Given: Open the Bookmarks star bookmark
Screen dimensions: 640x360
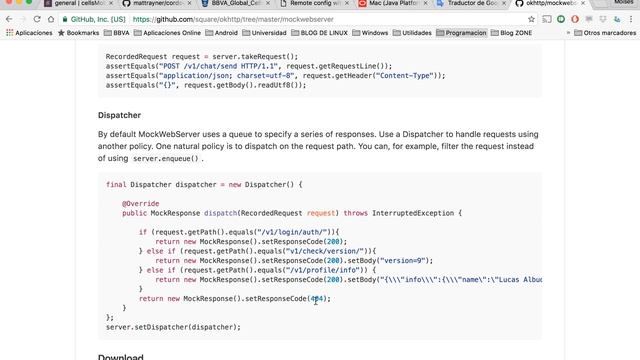Looking at the screenshot, I should click(78, 33).
